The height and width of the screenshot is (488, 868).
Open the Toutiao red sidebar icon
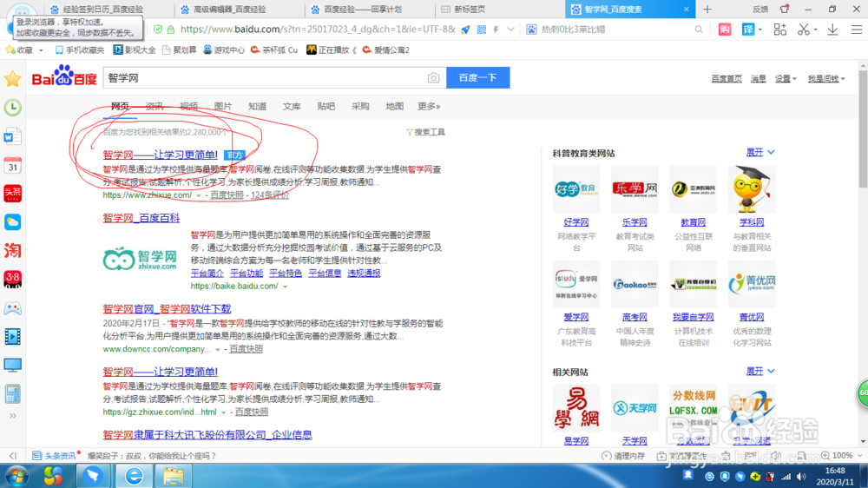(x=12, y=194)
